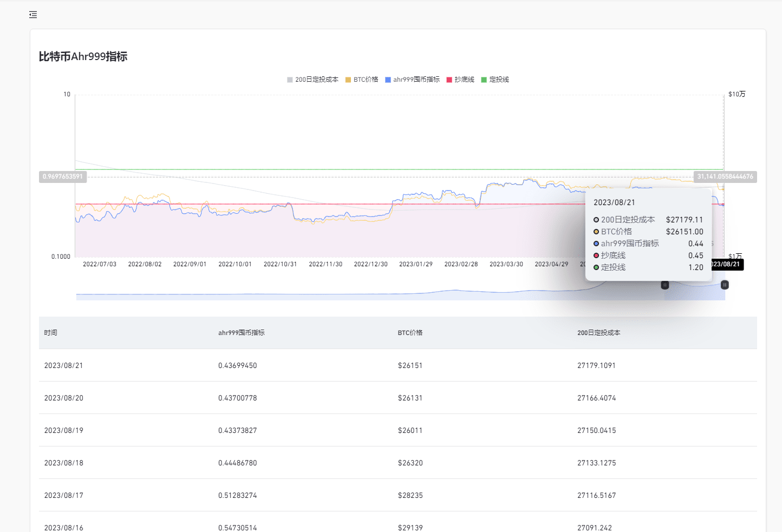Select the ahr999囤币指标 table column header

(x=242, y=333)
